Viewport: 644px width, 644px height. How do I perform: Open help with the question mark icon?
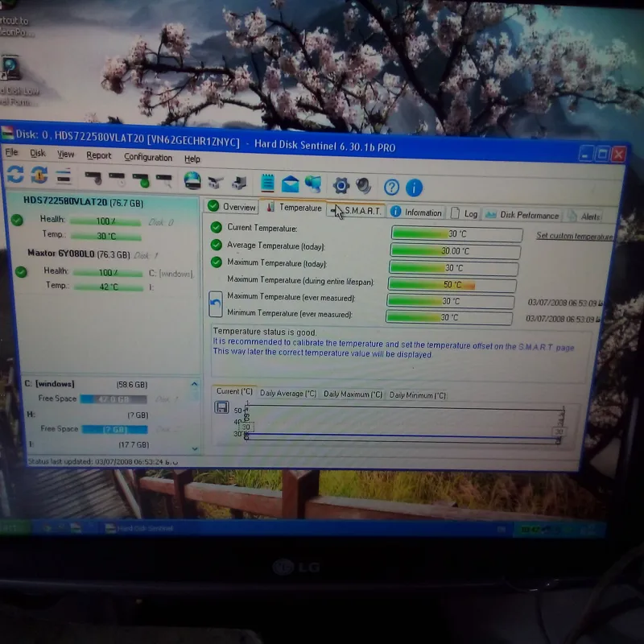[x=391, y=188]
